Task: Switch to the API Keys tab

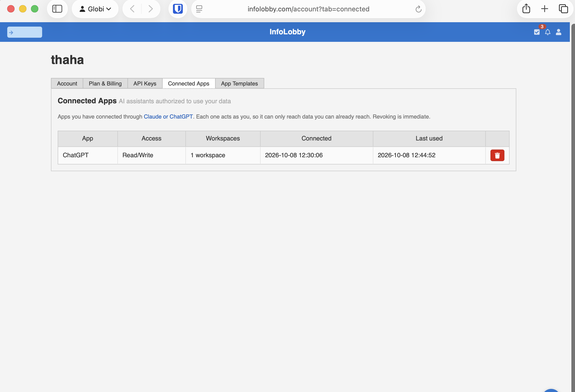Action: click(x=145, y=83)
